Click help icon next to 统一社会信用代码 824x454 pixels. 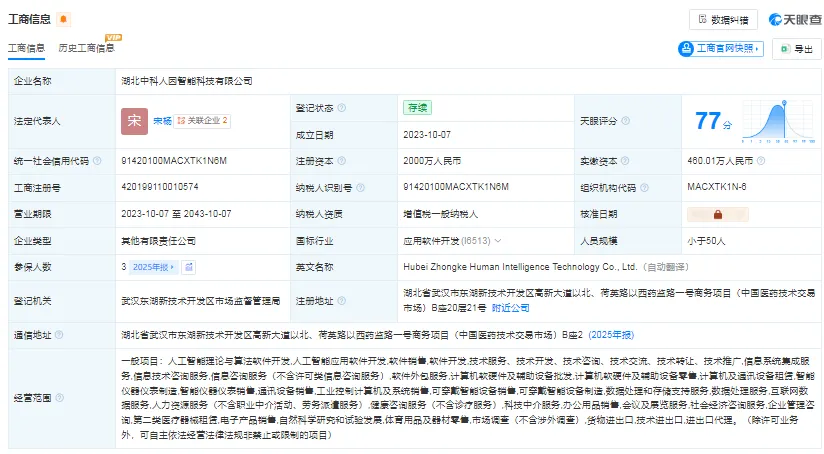97,161
